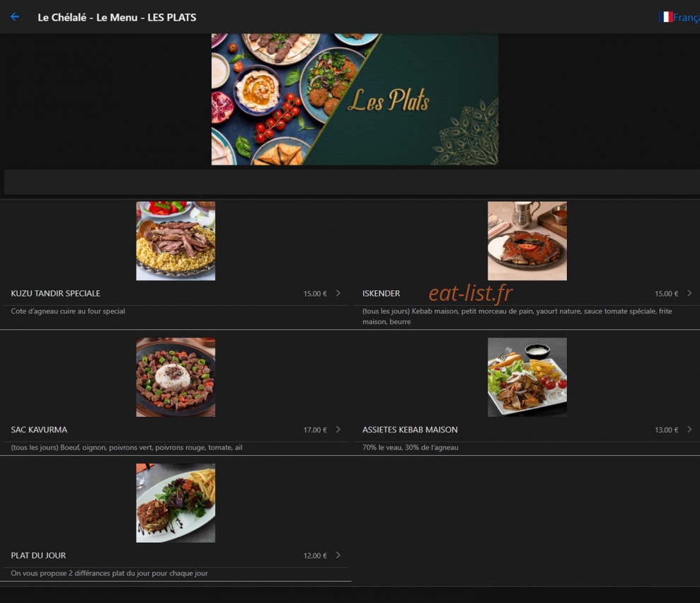Image resolution: width=700 pixels, height=603 pixels.
Task: Open the Assietes Kebab Maison chevron
Action: (x=689, y=430)
